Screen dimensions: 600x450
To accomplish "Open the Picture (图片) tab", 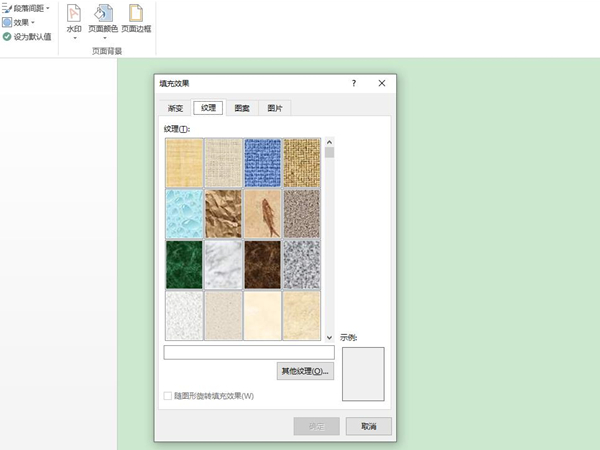I will pos(274,108).
